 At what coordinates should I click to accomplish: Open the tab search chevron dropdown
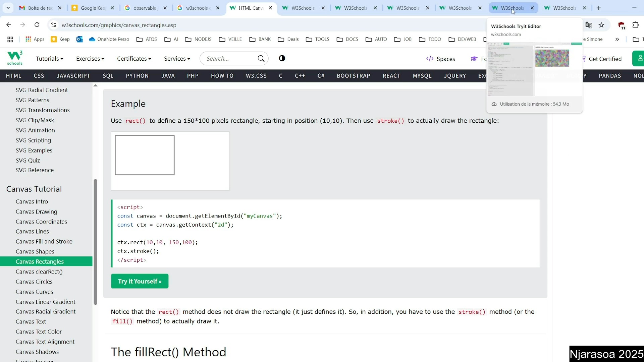(x=8, y=8)
